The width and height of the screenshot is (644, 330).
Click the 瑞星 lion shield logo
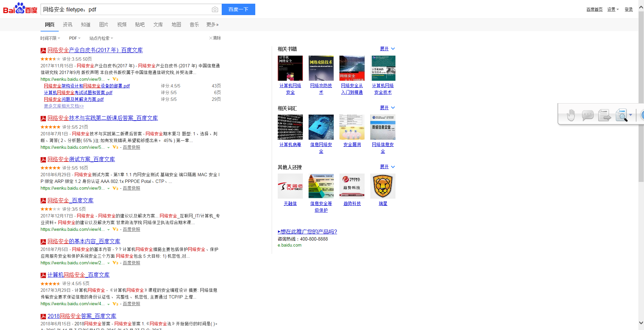(x=383, y=186)
